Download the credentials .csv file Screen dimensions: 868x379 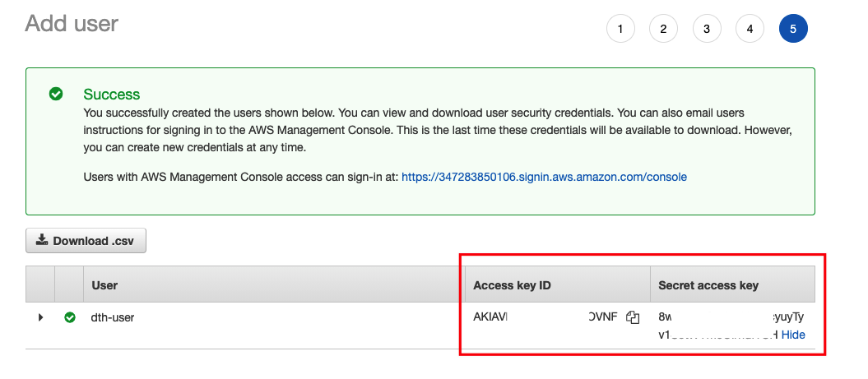click(x=86, y=241)
